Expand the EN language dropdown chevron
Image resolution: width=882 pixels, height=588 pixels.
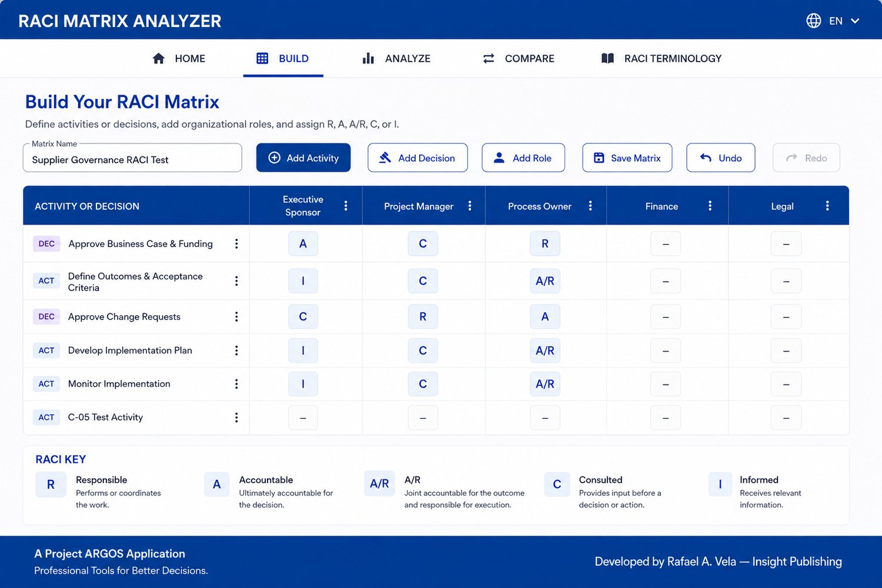click(855, 21)
